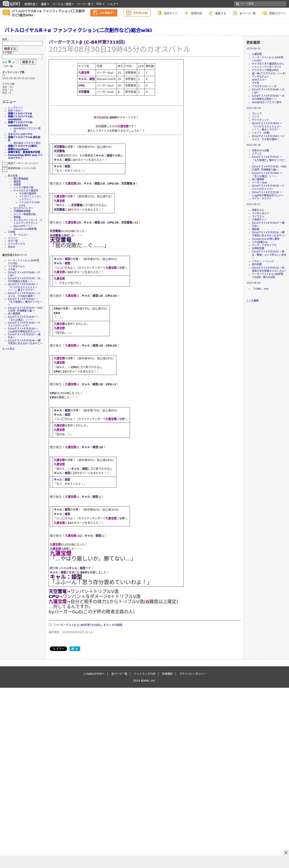Open カオスバトルロイヤル menu link
Image resolution: width=289 pixels, height=868 pixels.
(x=20, y=134)
